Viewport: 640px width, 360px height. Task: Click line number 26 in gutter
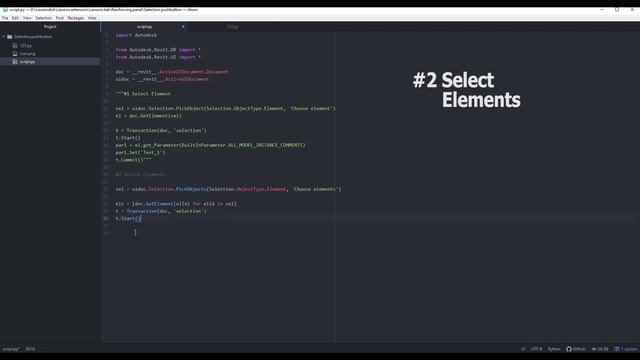click(106, 218)
